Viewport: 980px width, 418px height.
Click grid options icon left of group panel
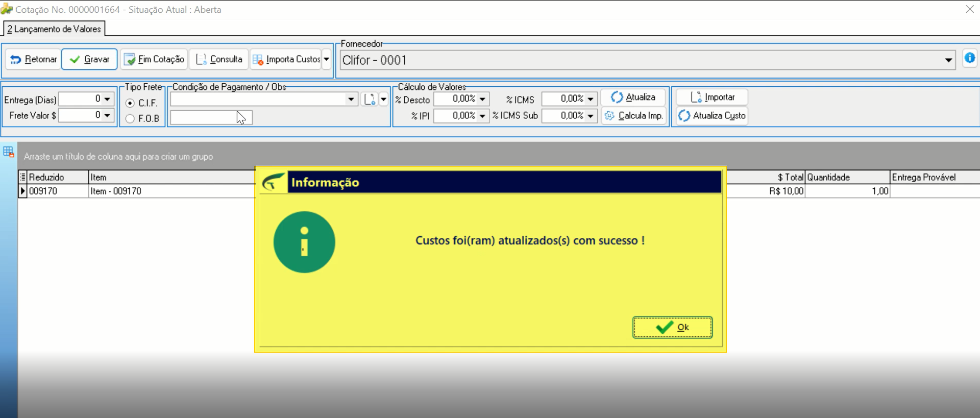9,152
